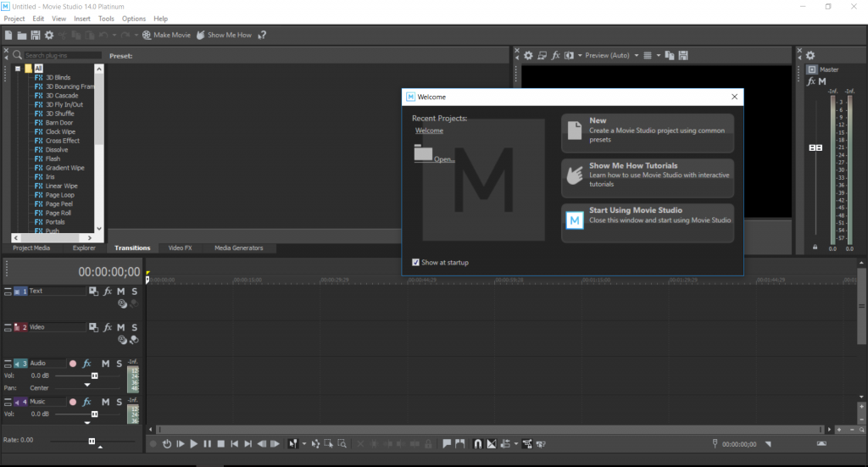Screen dimensions: 868x467
Task: Switch to Media Generators tab
Action: (238, 247)
